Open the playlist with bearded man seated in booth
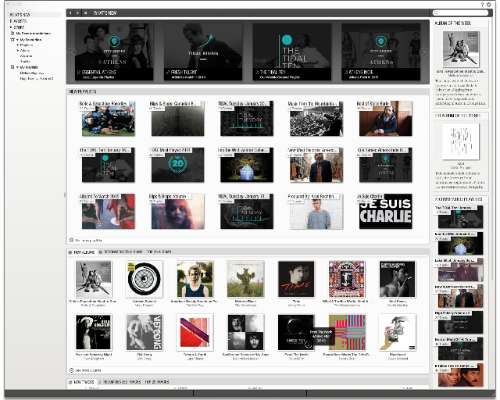 [386, 119]
